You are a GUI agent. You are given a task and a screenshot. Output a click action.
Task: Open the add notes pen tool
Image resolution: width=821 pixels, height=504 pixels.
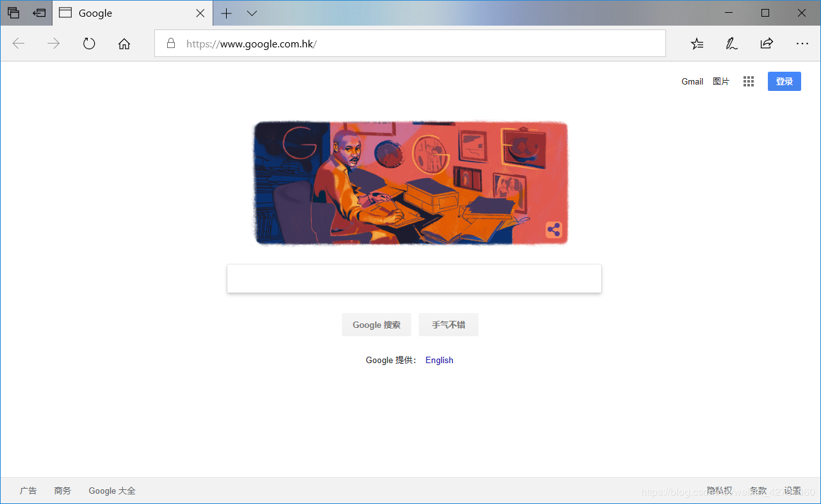tap(731, 44)
